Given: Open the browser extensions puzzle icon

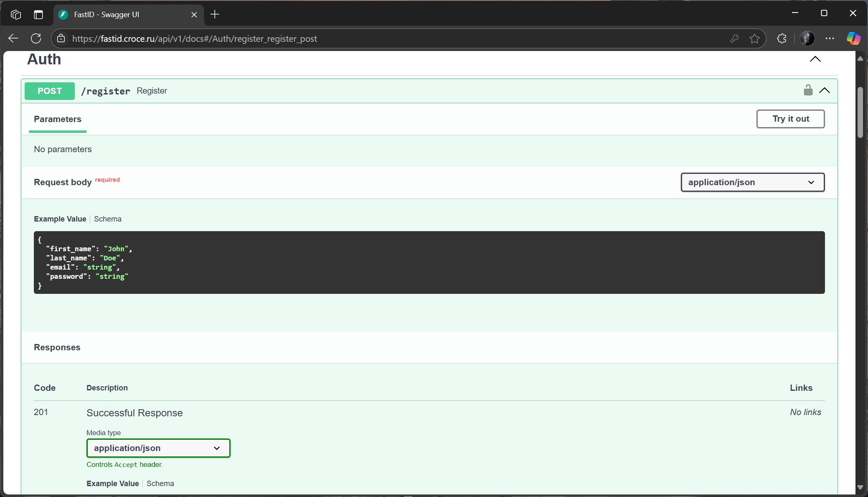Looking at the screenshot, I should [782, 38].
